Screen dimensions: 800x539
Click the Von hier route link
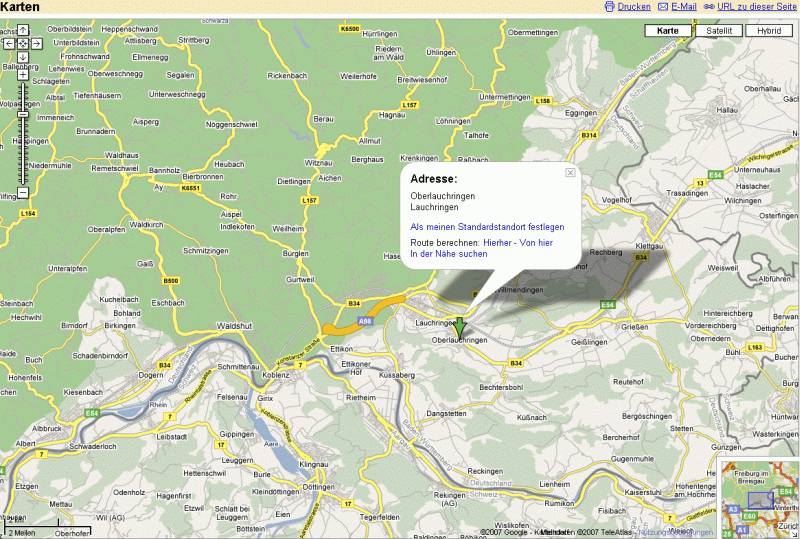(x=536, y=243)
